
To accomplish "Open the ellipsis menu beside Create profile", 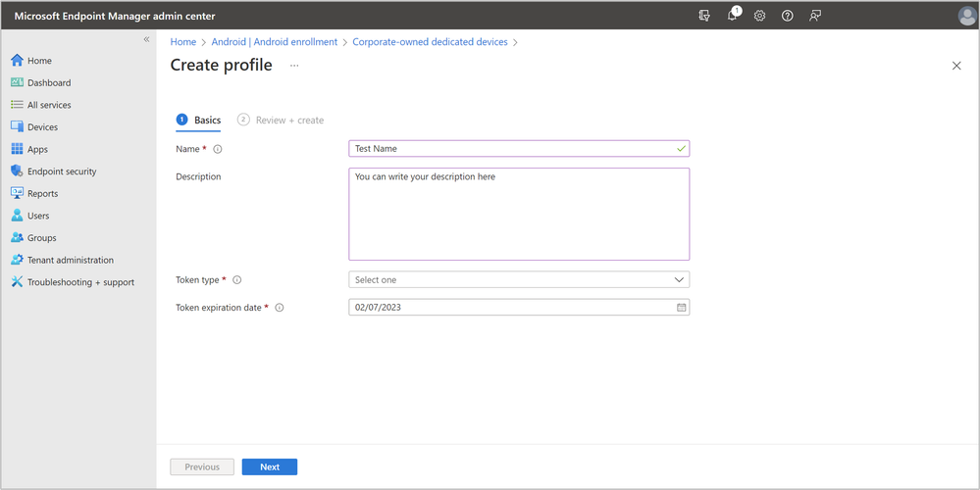I will coord(294,66).
